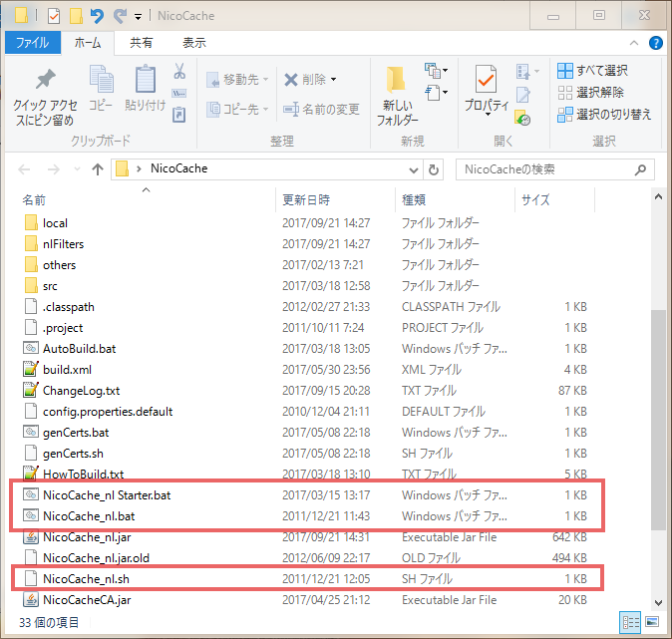Click the new folder icon in title bar
672x639 pixels.
coord(76,16)
